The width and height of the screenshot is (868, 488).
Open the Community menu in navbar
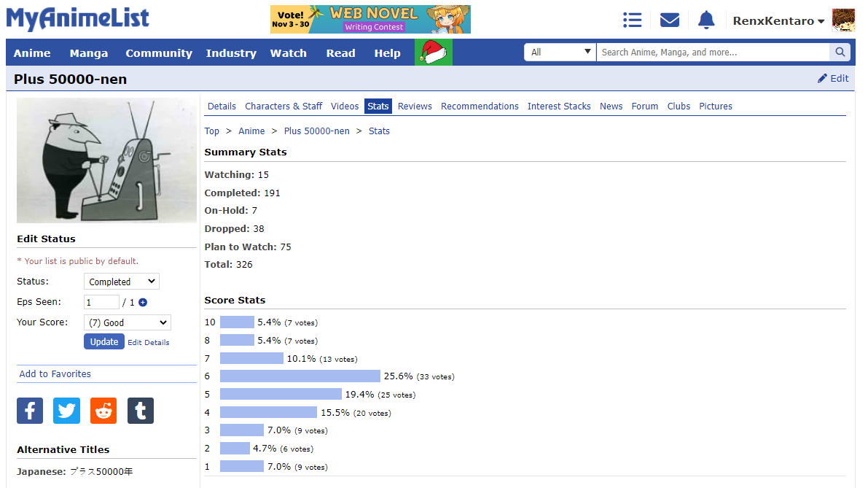click(x=159, y=53)
